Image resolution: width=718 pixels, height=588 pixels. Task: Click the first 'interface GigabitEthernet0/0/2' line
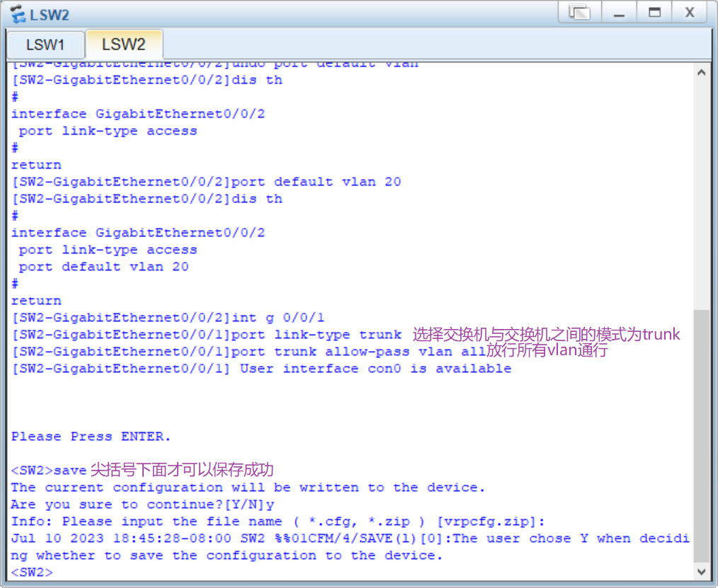click(138, 114)
